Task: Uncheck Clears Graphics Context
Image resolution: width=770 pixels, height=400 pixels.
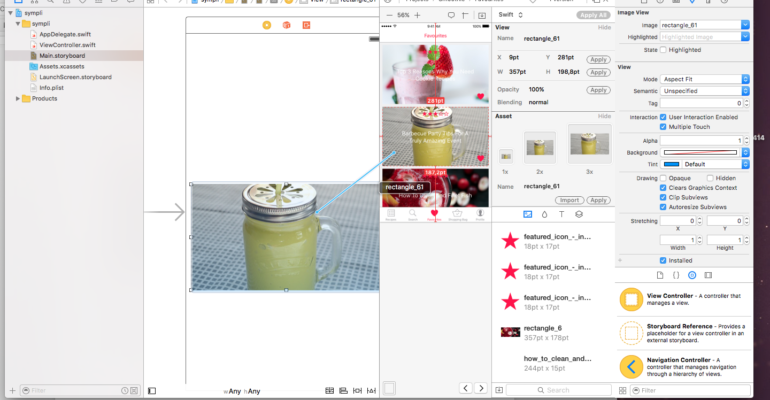Action: pyautogui.click(x=663, y=188)
